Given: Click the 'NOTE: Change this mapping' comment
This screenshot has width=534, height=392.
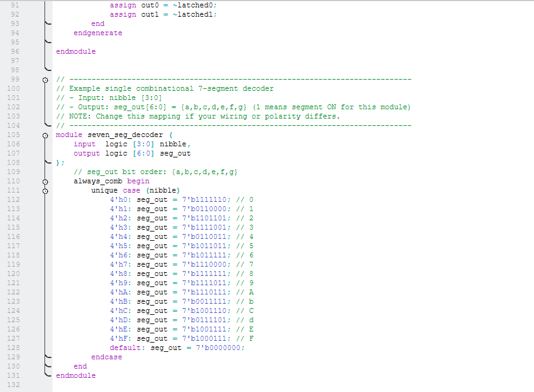Looking at the screenshot, I should click(x=198, y=117).
